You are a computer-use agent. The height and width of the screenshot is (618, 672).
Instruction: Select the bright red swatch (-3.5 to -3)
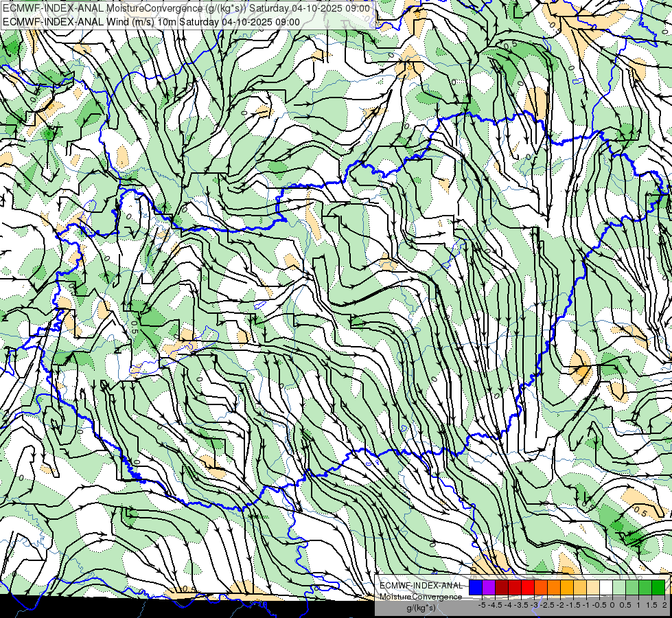point(528,588)
